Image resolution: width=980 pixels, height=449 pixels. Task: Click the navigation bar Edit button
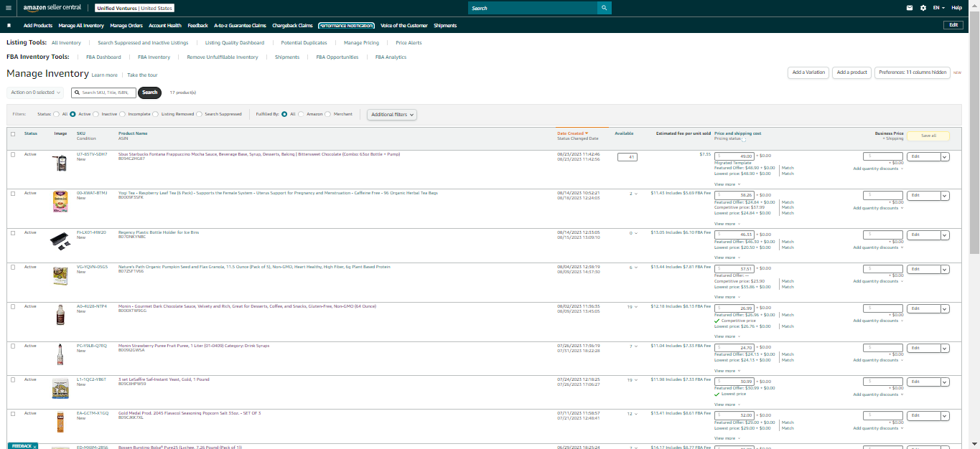953,25
